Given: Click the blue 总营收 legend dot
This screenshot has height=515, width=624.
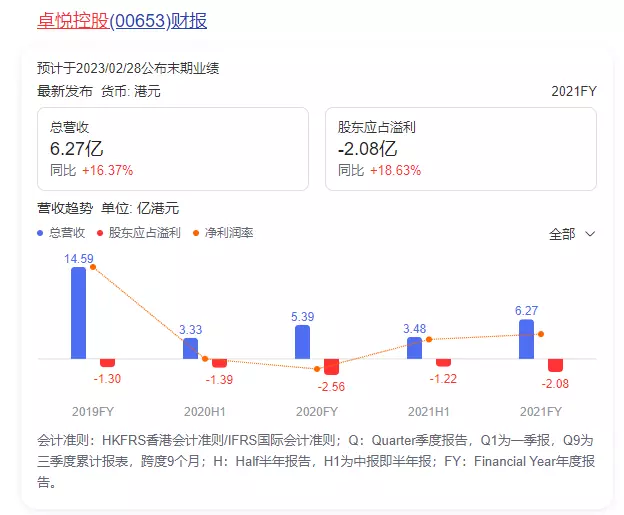Looking at the screenshot, I should coord(40,233).
